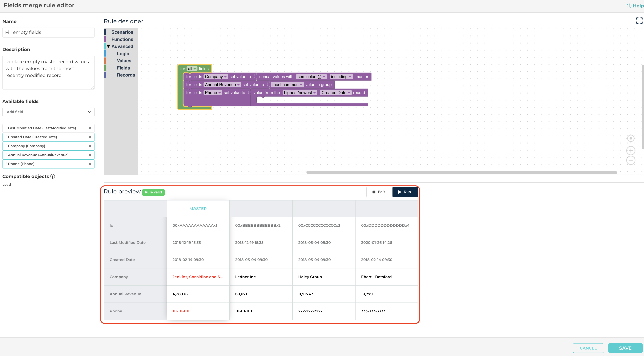The height and width of the screenshot is (356, 644).
Task: Click the center workspace target icon
Action: (630, 138)
